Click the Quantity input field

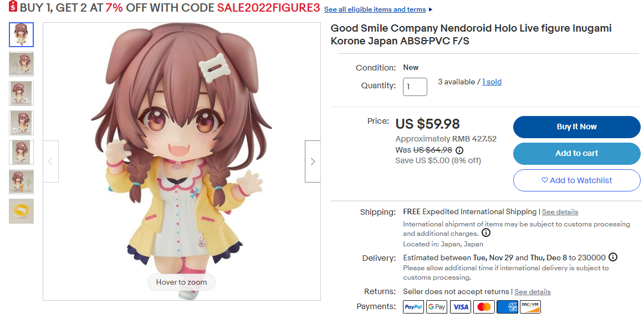[415, 87]
